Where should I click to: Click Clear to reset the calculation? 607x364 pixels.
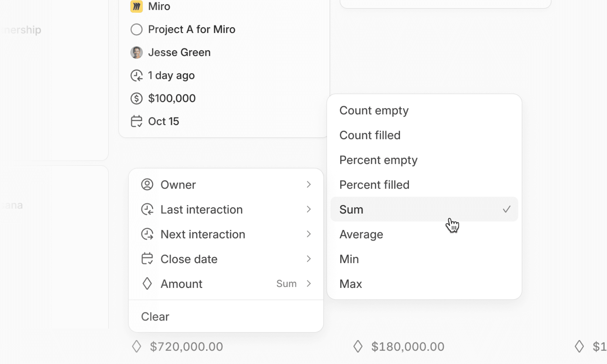click(x=155, y=317)
